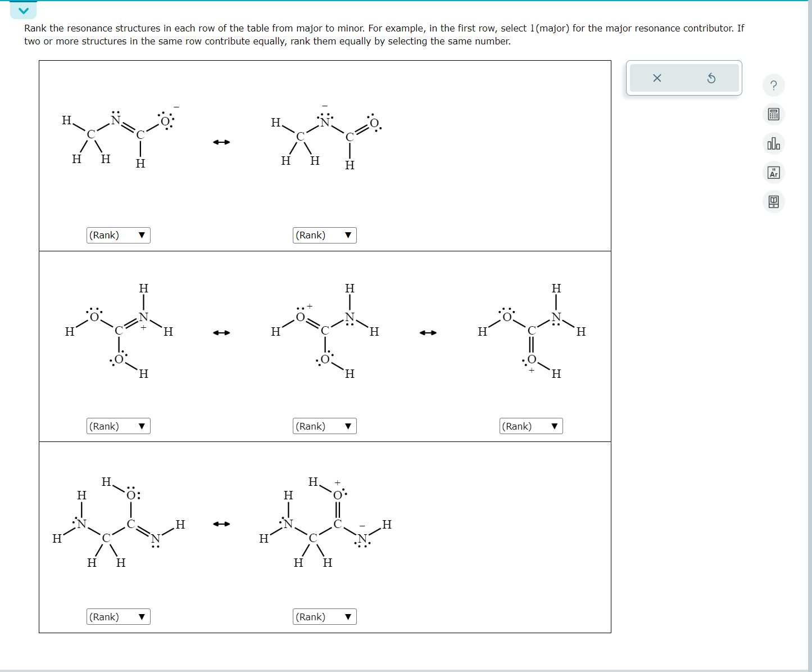
Task: Open the reference book icon
Action: click(x=774, y=201)
